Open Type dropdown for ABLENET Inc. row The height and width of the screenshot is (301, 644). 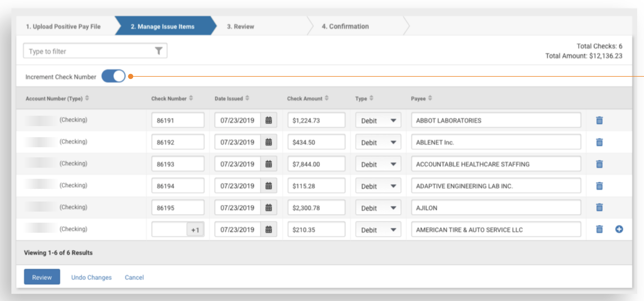click(378, 142)
